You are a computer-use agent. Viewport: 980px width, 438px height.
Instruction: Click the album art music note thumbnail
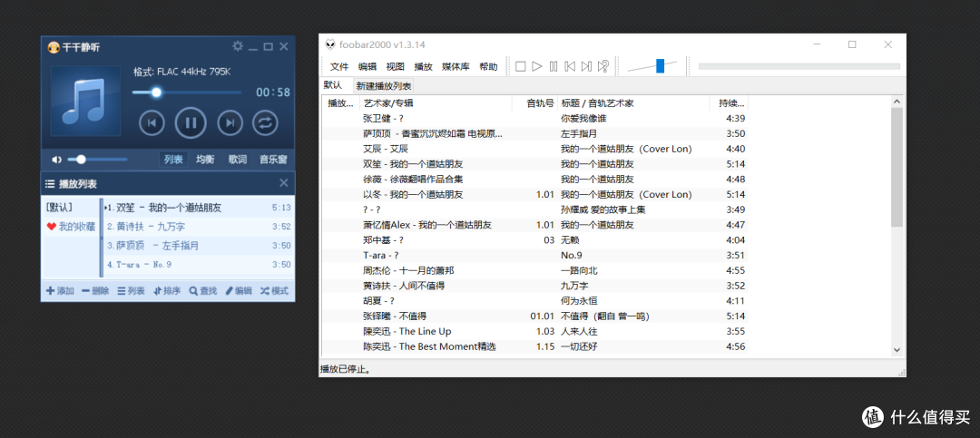coord(85,102)
